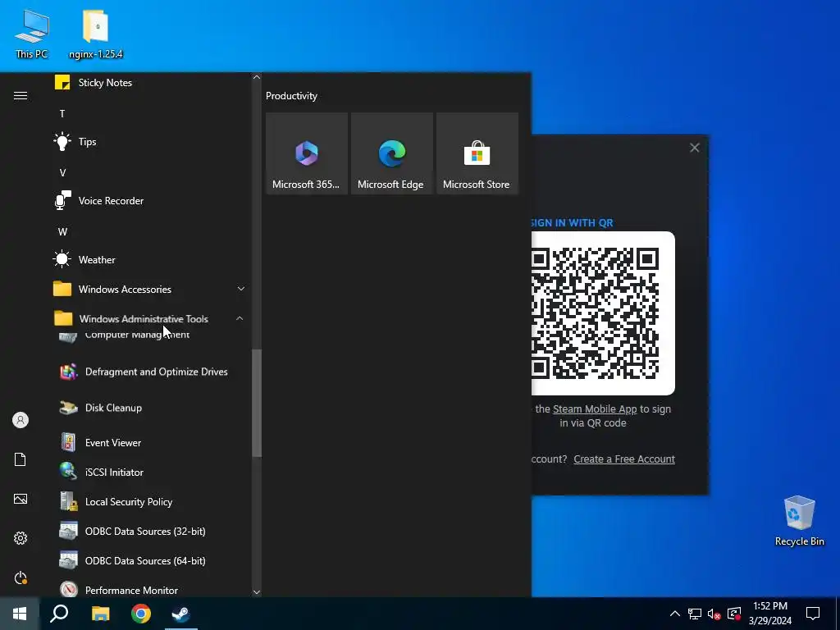The height and width of the screenshot is (630, 840).
Task: Click Create a Free Account link
Action: tap(624, 459)
